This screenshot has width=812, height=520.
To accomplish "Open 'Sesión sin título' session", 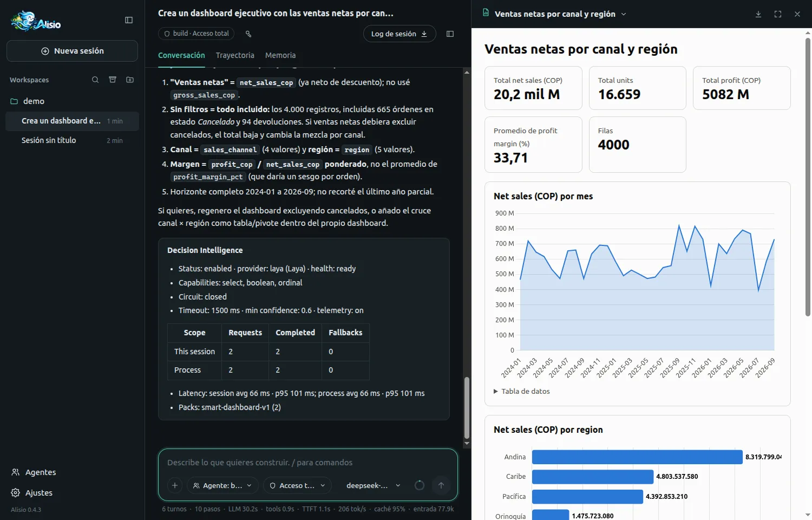I will pos(72,140).
